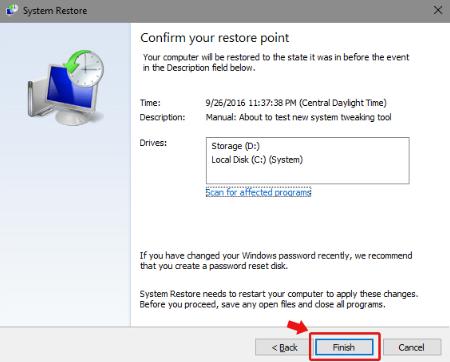Cancel the system restore wizard
Viewport: 450px width, 362px height.
pos(412,347)
